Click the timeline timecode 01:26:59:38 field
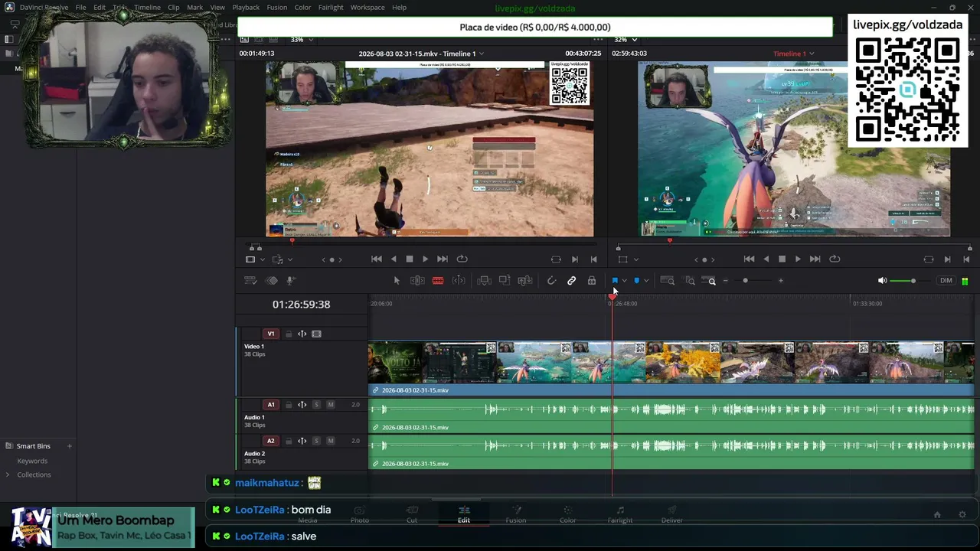 pos(301,305)
